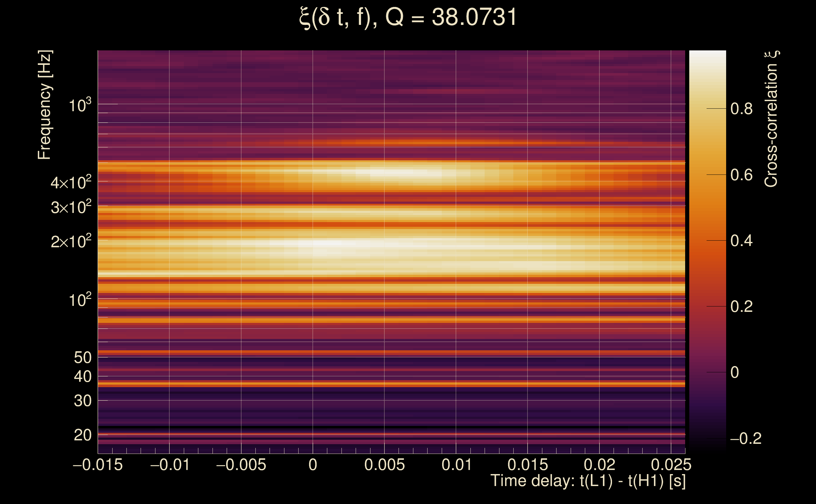Click the x-axis tick label 0.02
Viewport: 816px width, 504px height.
(x=599, y=465)
